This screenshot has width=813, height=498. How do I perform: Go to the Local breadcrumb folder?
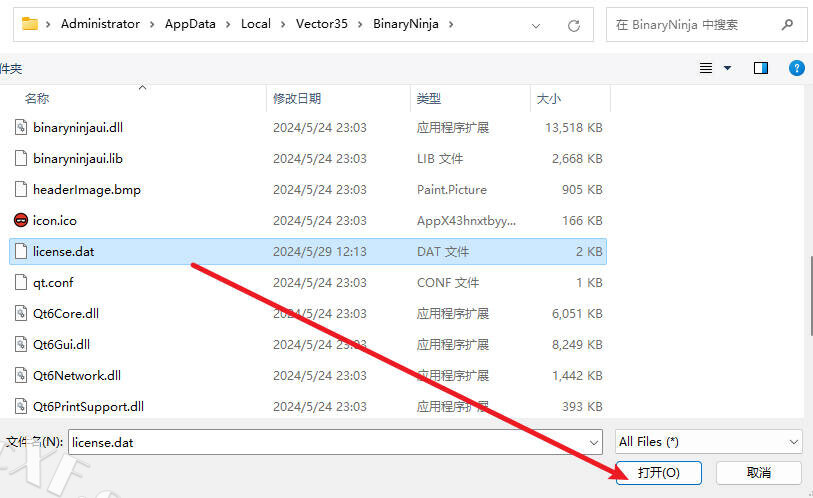click(256, 24)
